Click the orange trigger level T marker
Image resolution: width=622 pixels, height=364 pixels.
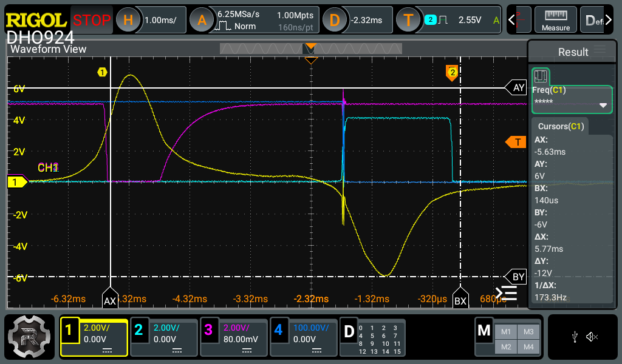coord(516,142)
